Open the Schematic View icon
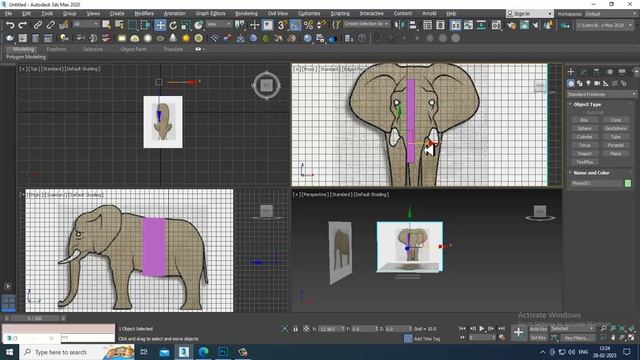The width and height of the screenshot is (640, 360). tap(481, 25)
